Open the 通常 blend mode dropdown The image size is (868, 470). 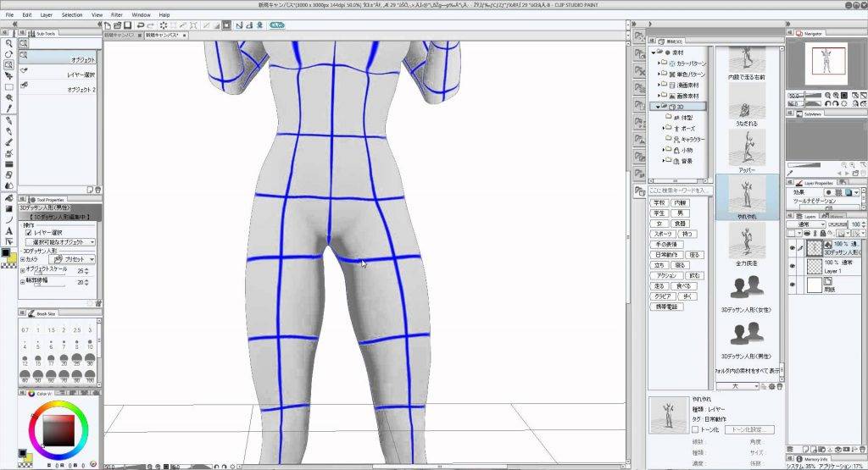pos(806,224)
